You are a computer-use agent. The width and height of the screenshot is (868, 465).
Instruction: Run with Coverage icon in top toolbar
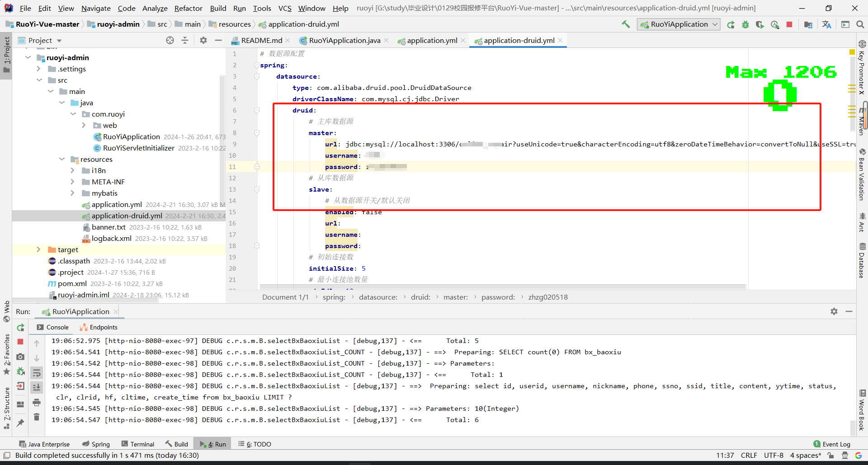coord(760,24)
